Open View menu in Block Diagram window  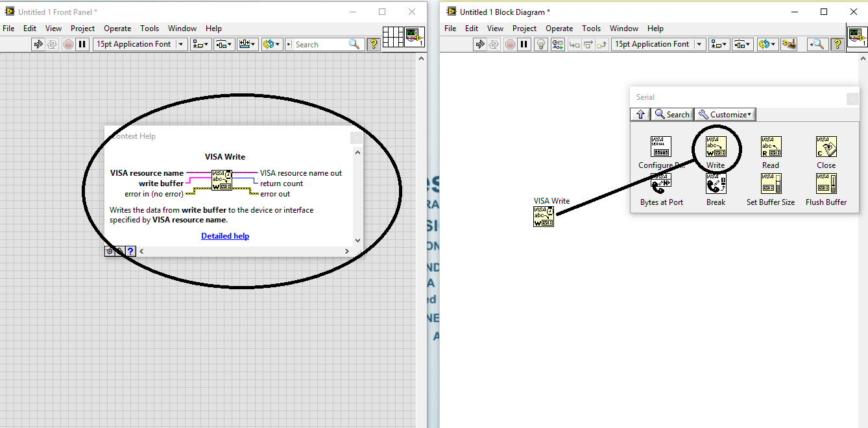tap(496, 29)
